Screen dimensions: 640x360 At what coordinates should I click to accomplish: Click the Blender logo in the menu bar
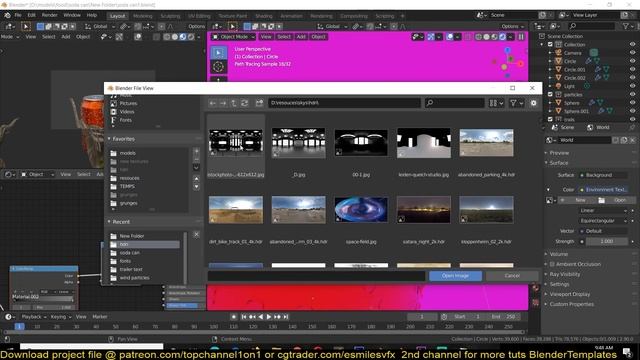coord(7,15)
